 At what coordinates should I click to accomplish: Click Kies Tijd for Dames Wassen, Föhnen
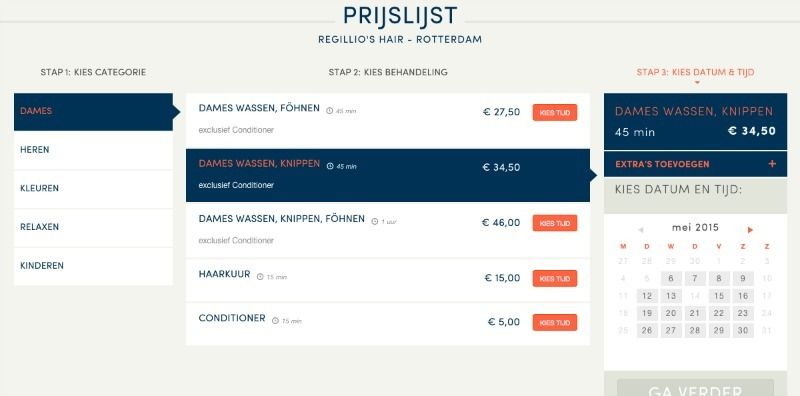click(x=555, y=112)
